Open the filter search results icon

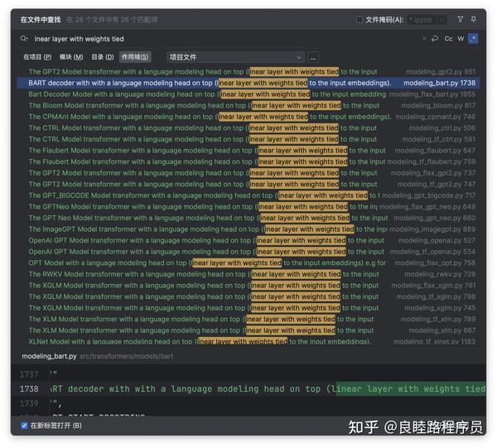point(461,19)
